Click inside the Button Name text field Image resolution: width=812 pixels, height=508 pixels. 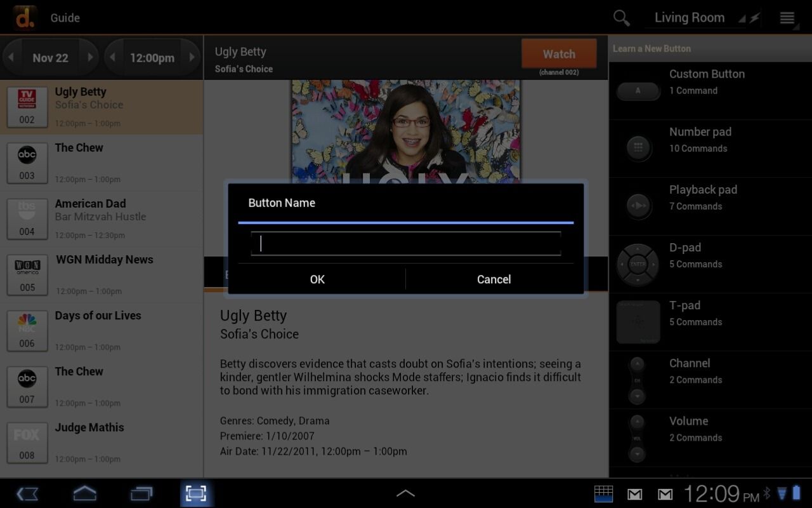pos(405,244)
